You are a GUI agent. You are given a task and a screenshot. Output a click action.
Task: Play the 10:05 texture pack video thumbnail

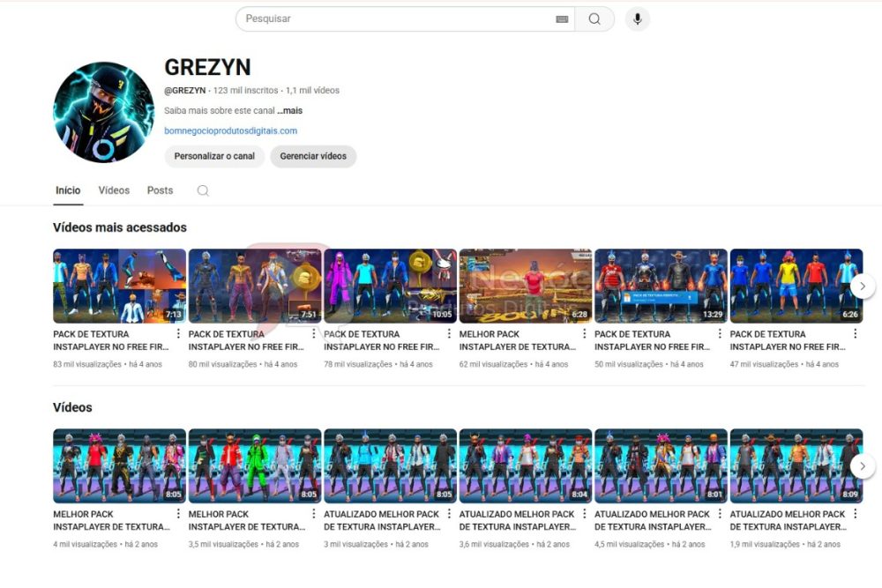click(390, 286)
